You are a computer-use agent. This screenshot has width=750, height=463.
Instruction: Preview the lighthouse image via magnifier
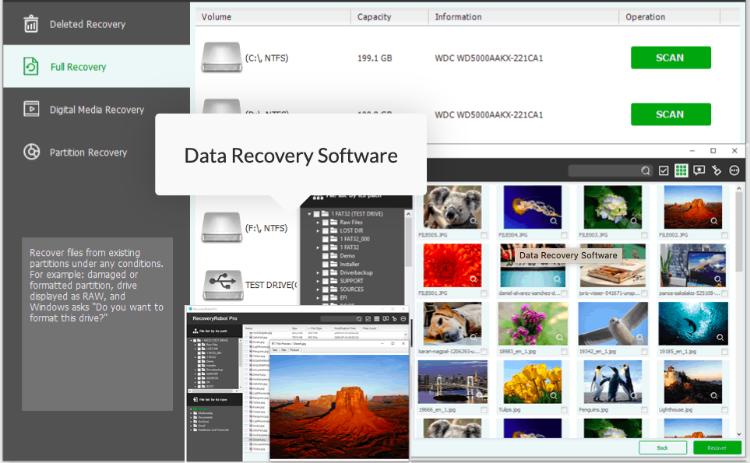click(x=714, y=396)
